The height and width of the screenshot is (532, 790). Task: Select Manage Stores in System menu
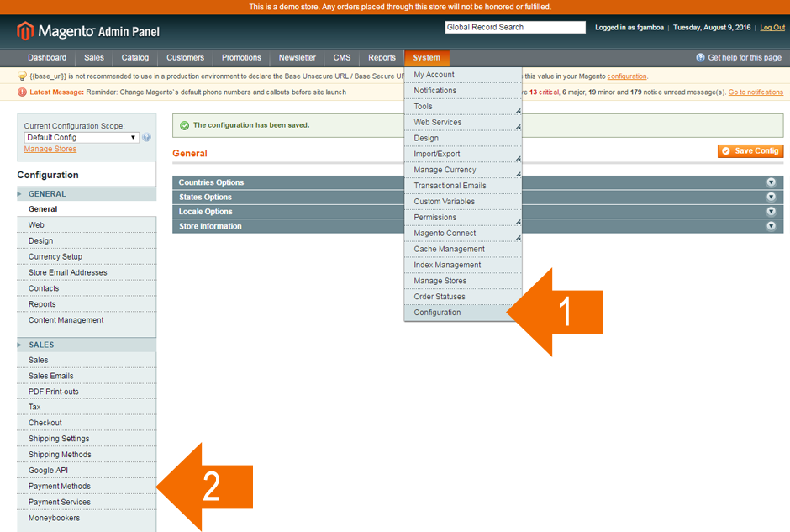point(463,281)
